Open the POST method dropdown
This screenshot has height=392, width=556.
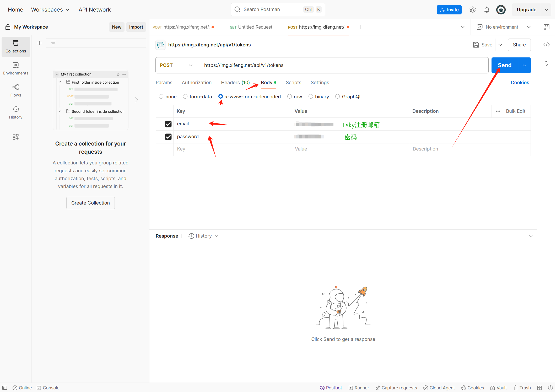[176, 65]
